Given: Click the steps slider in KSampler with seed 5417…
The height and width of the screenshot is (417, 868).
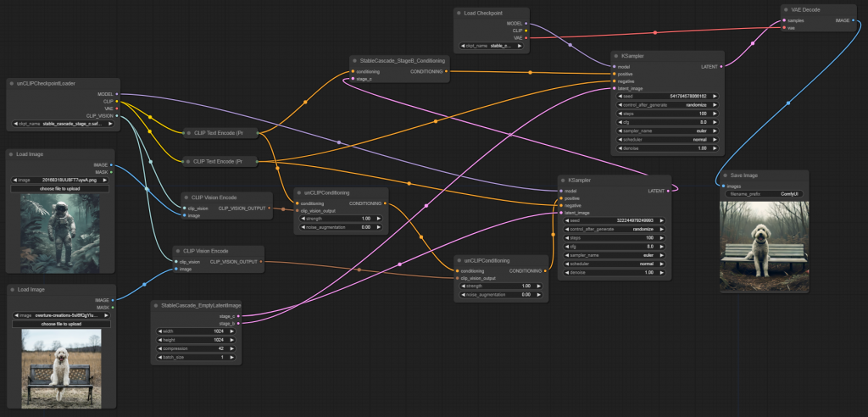Looking at the screenshot, I should coord(667,114).
